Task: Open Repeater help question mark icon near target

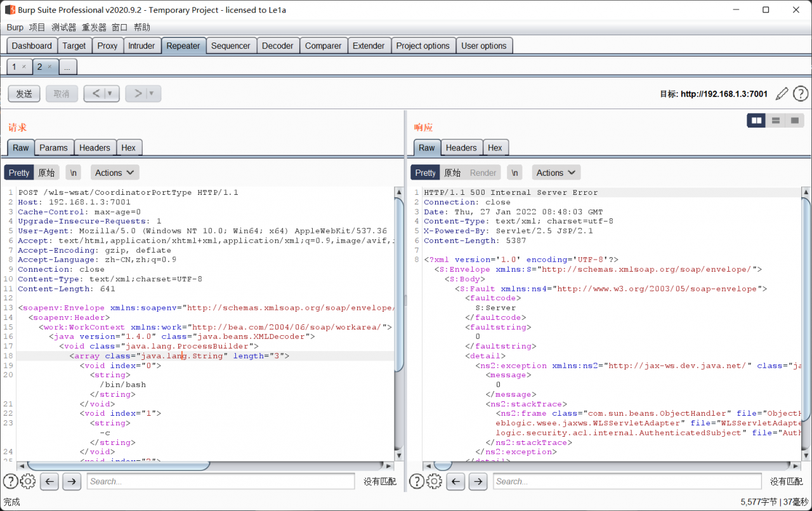Action: point(801,94)
